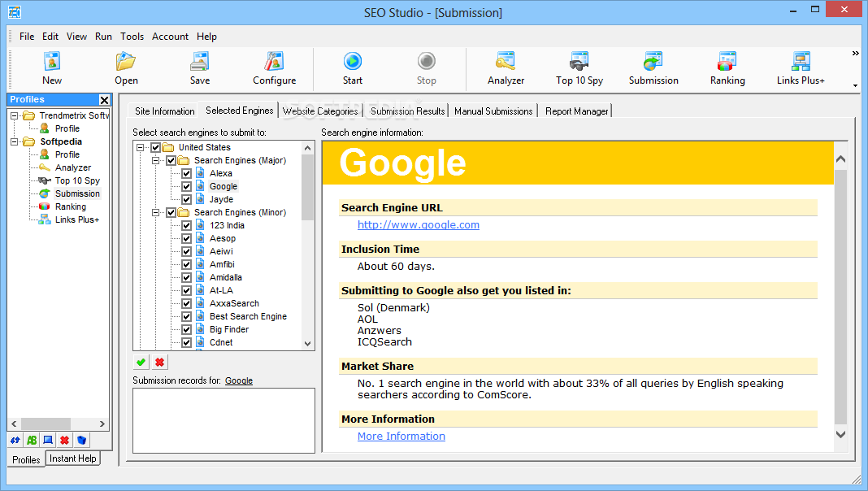The image size is (868, 491).
Task: Open the Links Plus+ toolbar tool
Action: 801,68
